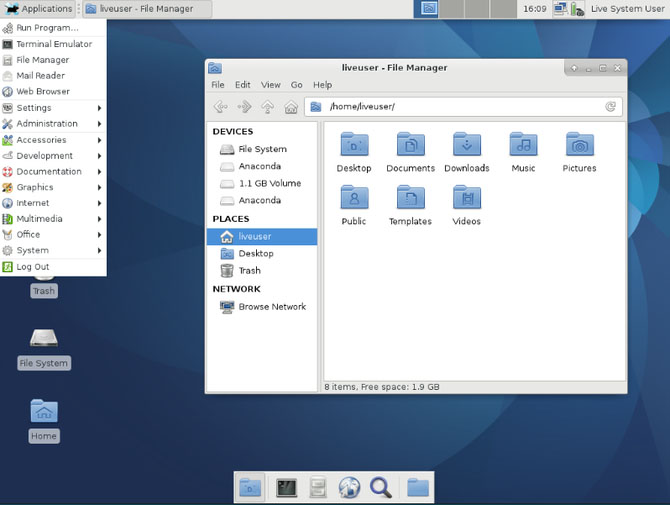Viewport: 670px width, 505px height.
Task: Go to parent folder with Up arrow
Action: tap(268, 107)
